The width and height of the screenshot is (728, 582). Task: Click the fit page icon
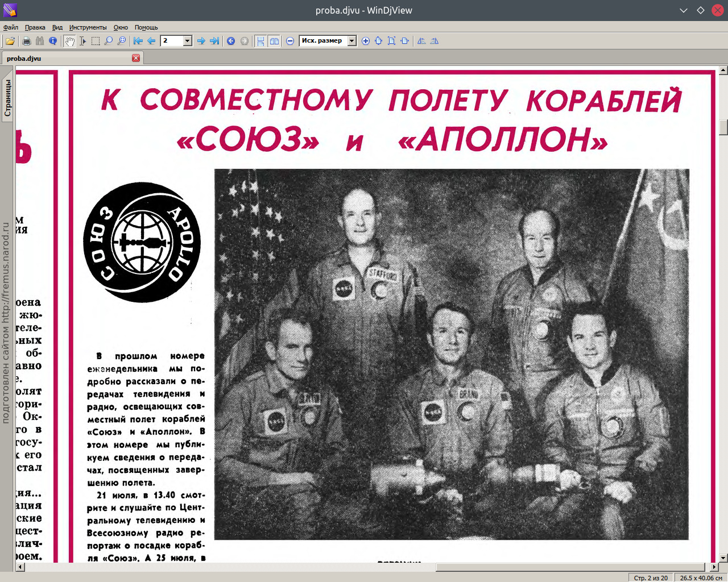click(x=391, y=41)
